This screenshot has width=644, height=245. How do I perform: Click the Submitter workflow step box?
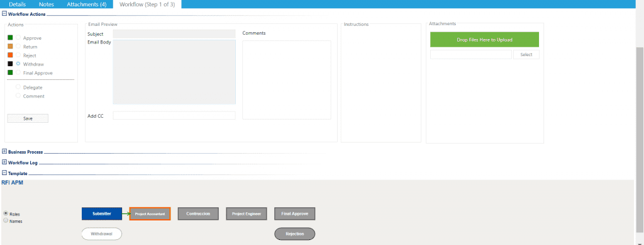tap(102, 214)
